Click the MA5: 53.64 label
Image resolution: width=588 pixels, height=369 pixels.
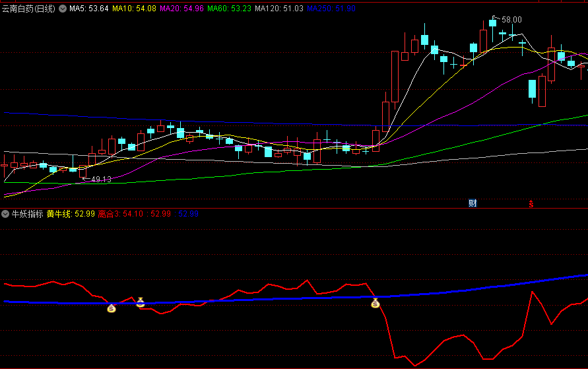(x=89, y=9)
